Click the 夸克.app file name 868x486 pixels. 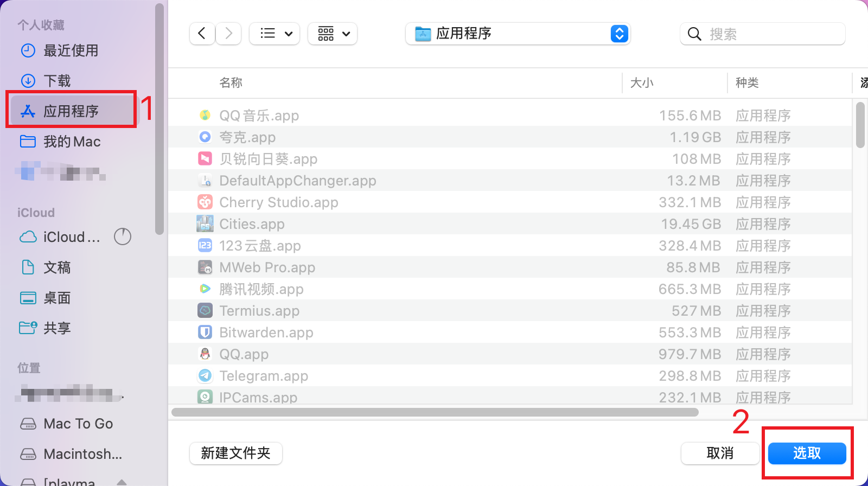point(247,137)
